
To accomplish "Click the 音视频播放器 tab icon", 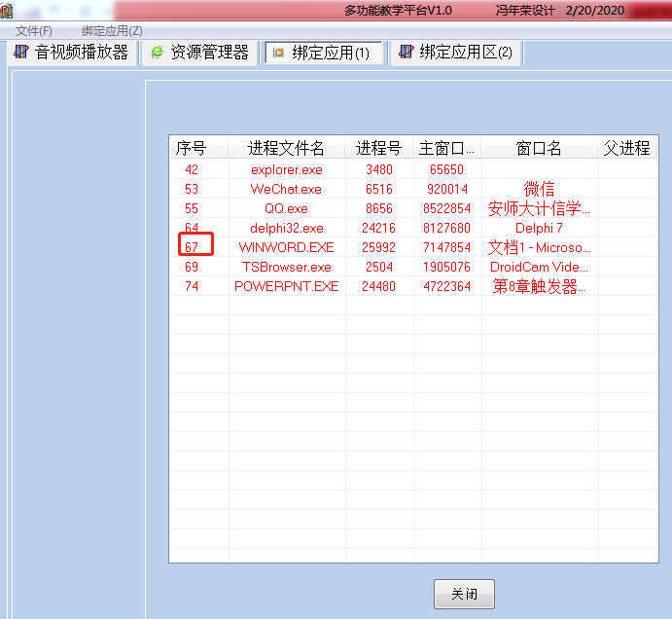I will click(x=21, y=52).
